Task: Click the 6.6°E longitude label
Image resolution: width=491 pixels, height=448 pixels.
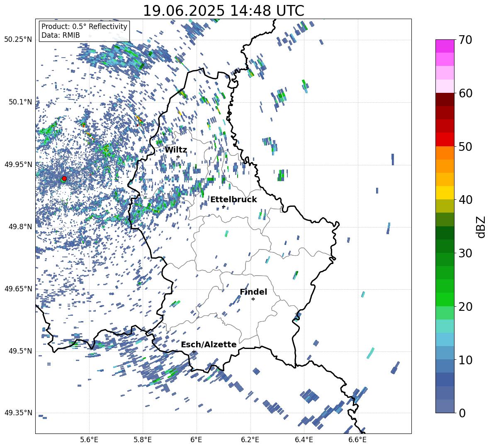Action: 357,440
